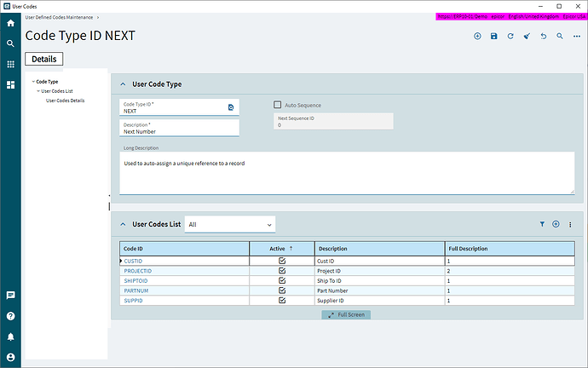Click the undo icon in toolbar

(x=544, y=36)
